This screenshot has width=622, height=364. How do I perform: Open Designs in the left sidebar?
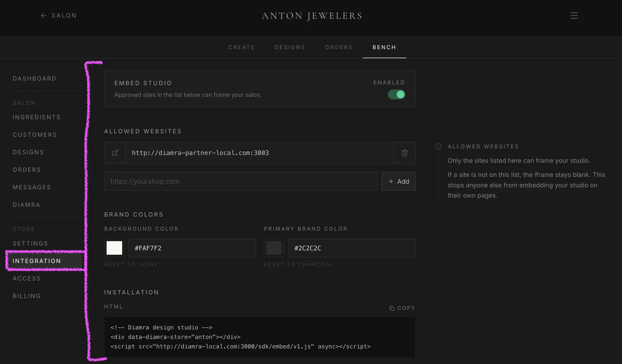coord(28,153)
